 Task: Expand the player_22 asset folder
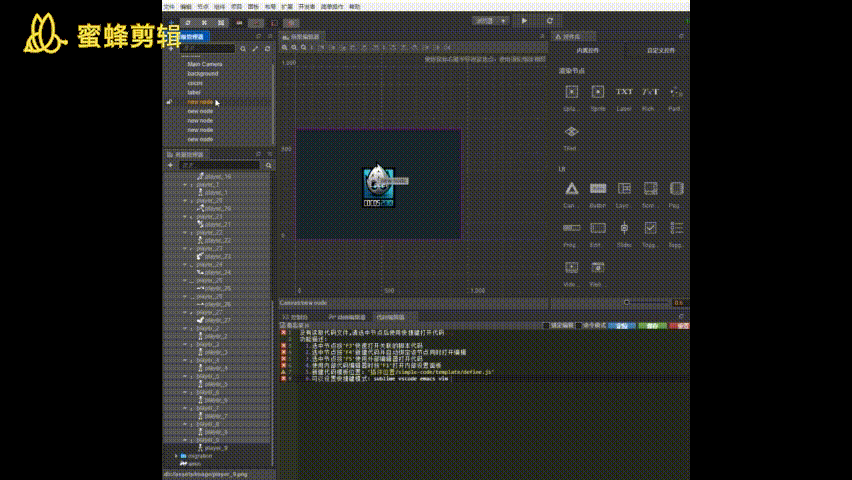click(x=185, y=233)
